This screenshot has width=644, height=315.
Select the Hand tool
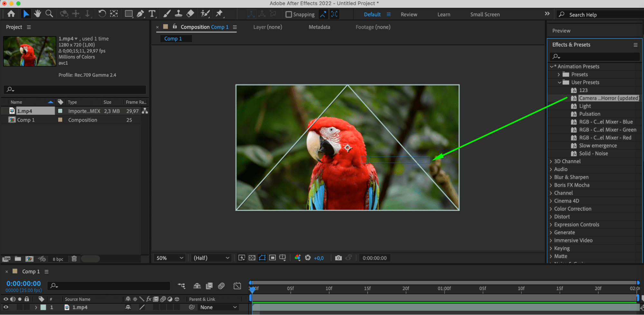[38, 14]
